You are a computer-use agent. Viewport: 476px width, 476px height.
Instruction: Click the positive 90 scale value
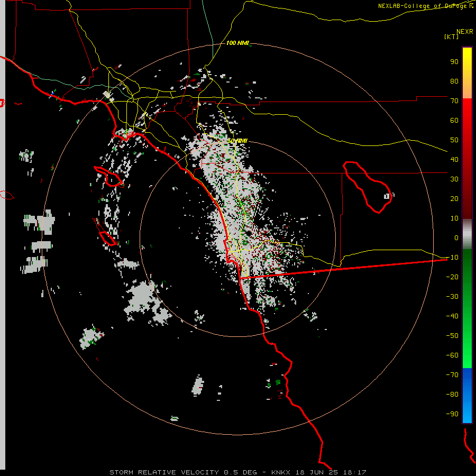point(454,62)
